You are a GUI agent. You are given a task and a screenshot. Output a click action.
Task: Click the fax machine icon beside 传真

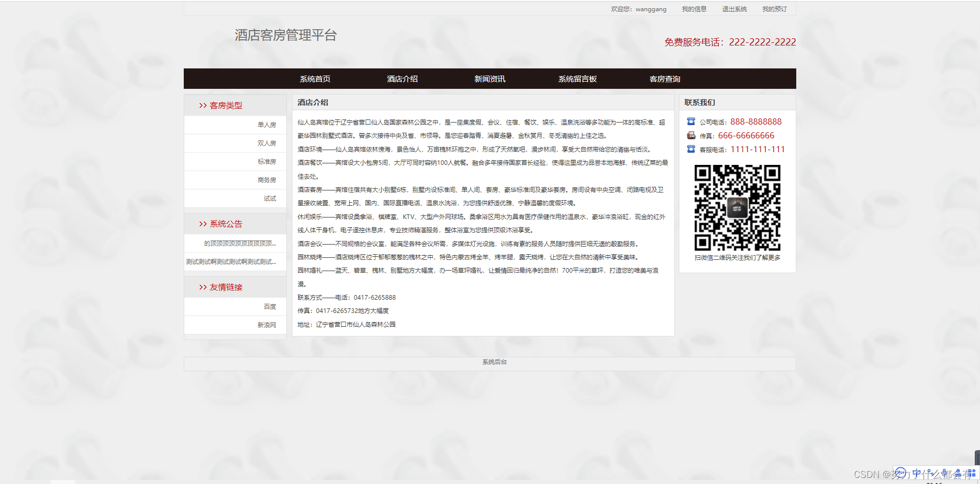point(691,135)
